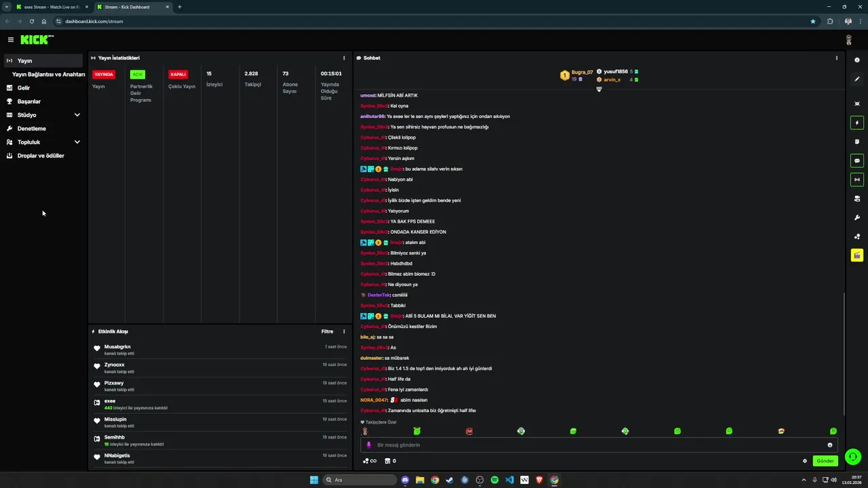Toggle the lightning bolt button in right sidebar
This screenshot has width=868, height=488.
pos(857,123)
